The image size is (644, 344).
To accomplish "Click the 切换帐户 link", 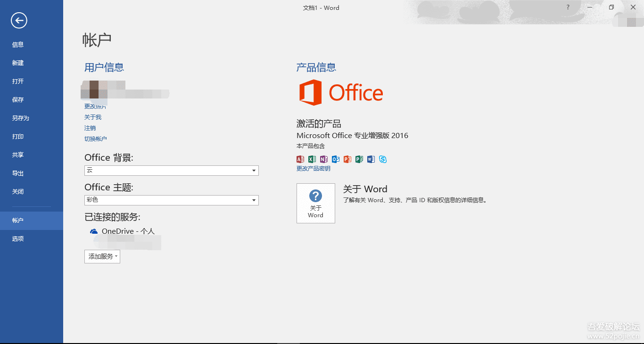I will [x=96, y=139].
